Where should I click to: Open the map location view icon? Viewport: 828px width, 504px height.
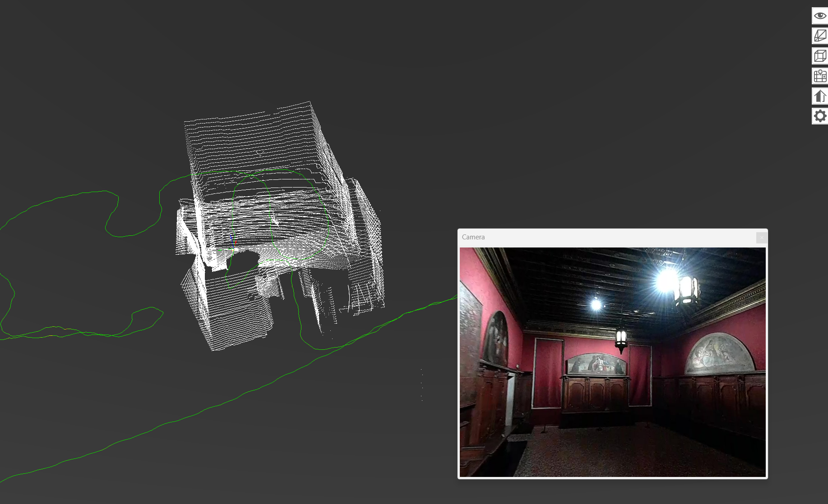[820, 76]
